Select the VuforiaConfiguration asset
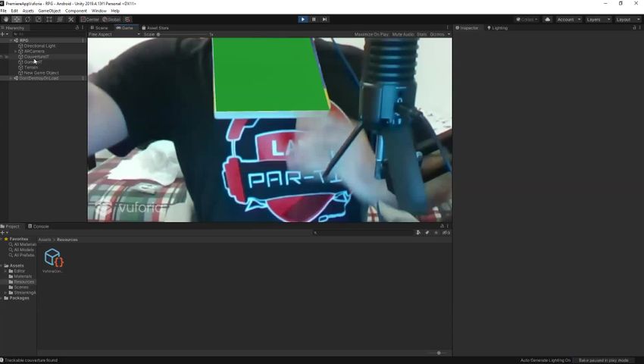The width and height of the screenshot is (644, 364). coord(53,261)
